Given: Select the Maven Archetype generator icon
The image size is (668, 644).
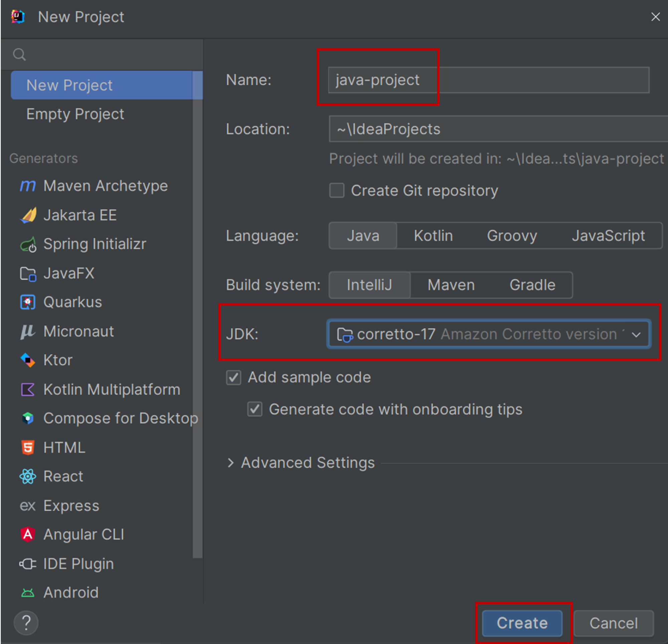Looking at the screenshot, I should pos(27,186).
